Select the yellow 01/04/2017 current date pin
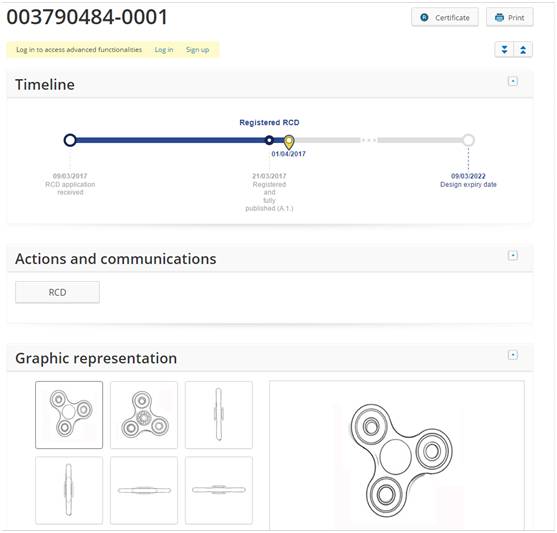Screen dimensions: 557x533 [x=289, y=142]
